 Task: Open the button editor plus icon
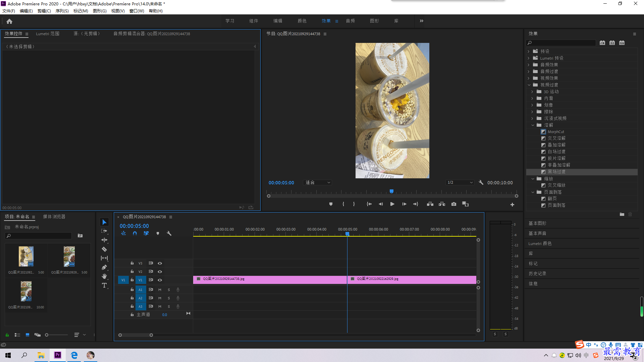512,204
